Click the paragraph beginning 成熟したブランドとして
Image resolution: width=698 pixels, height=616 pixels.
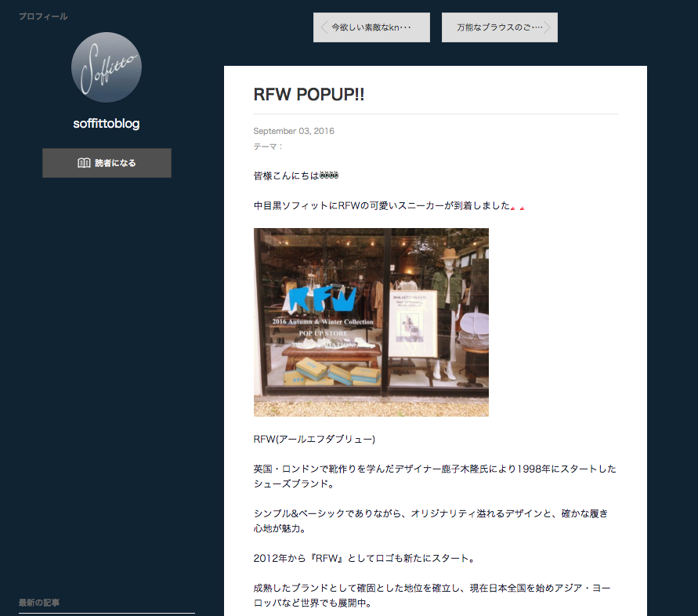pyautogui.click(x=432, y=596)
